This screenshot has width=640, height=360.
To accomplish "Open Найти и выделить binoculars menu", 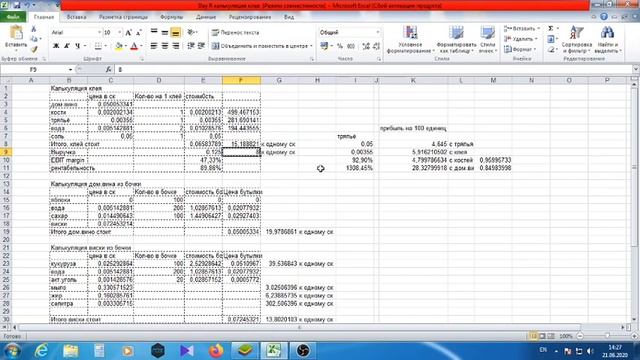I will click(x=607, y=39).
